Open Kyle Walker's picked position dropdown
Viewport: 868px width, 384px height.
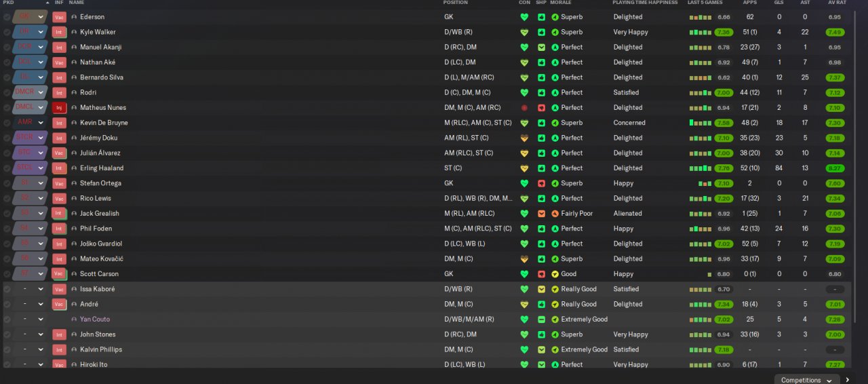point(31,32)
